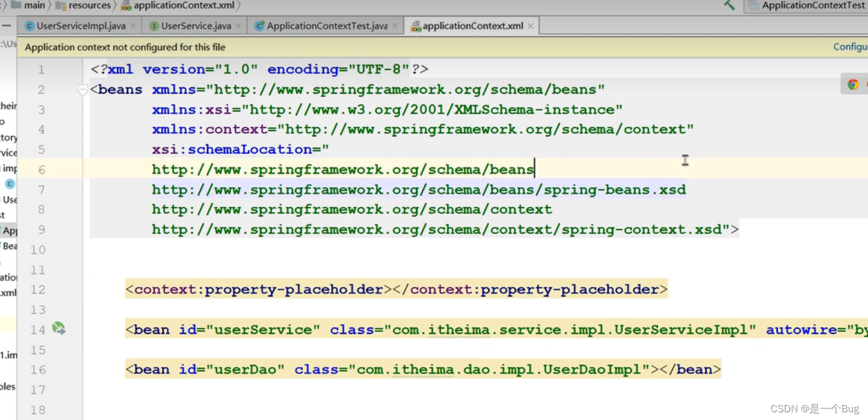Viewport: 868px width, 420px height.
Task: Click the test class icon on ApplicationContextTest.java tab
Action: [259, 26]
